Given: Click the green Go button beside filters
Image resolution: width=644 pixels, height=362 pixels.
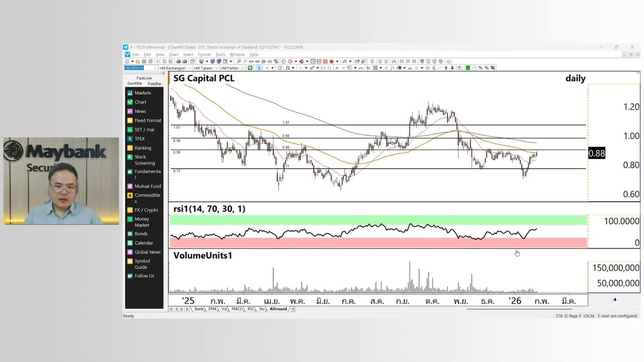Looking at the screenshot, I should click(250, 68).
